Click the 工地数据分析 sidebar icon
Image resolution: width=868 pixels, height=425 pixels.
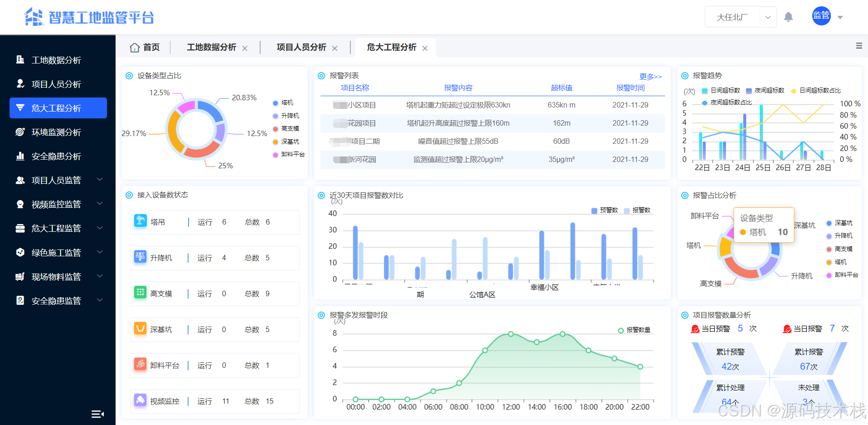point(20,59)
